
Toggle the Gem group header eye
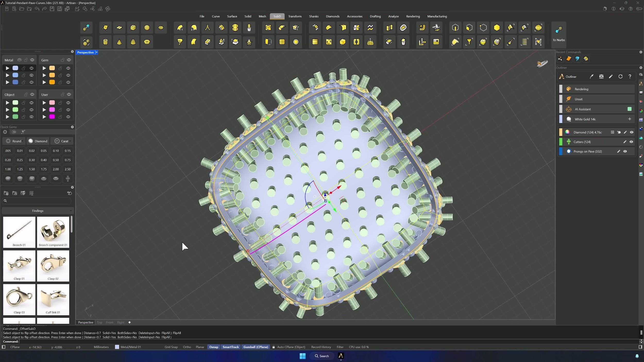(69, 60)
